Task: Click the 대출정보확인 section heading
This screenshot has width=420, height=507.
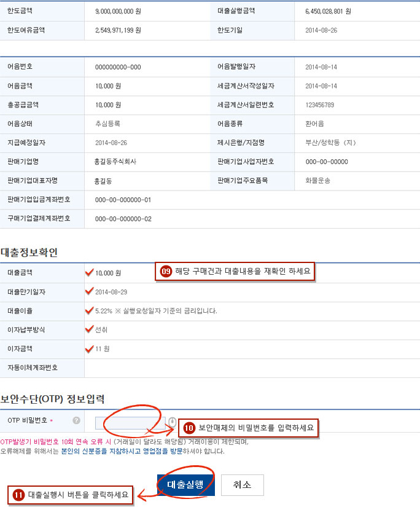Action: pos(29,253)
